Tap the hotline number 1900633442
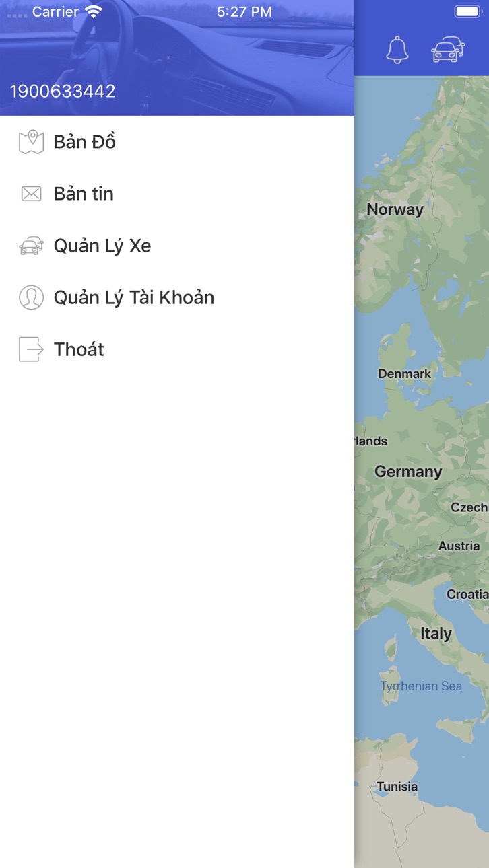 63,92
